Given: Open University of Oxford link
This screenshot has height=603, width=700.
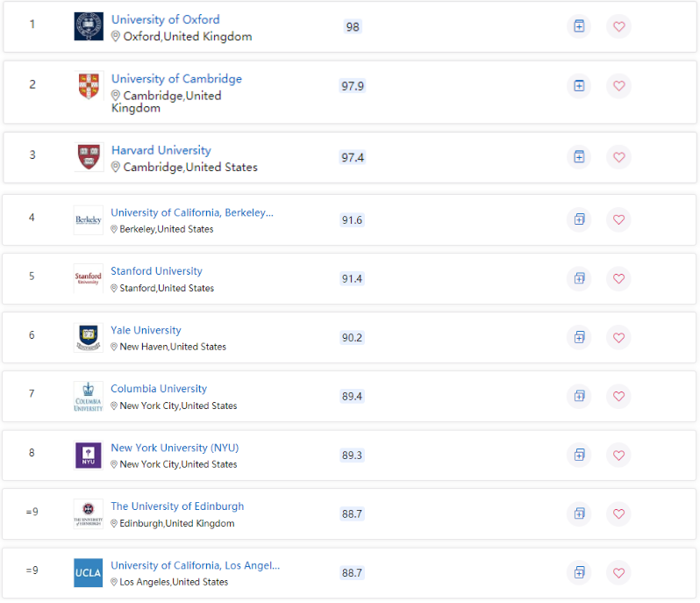Looking at the screenshot, I should tap(166, 19).
